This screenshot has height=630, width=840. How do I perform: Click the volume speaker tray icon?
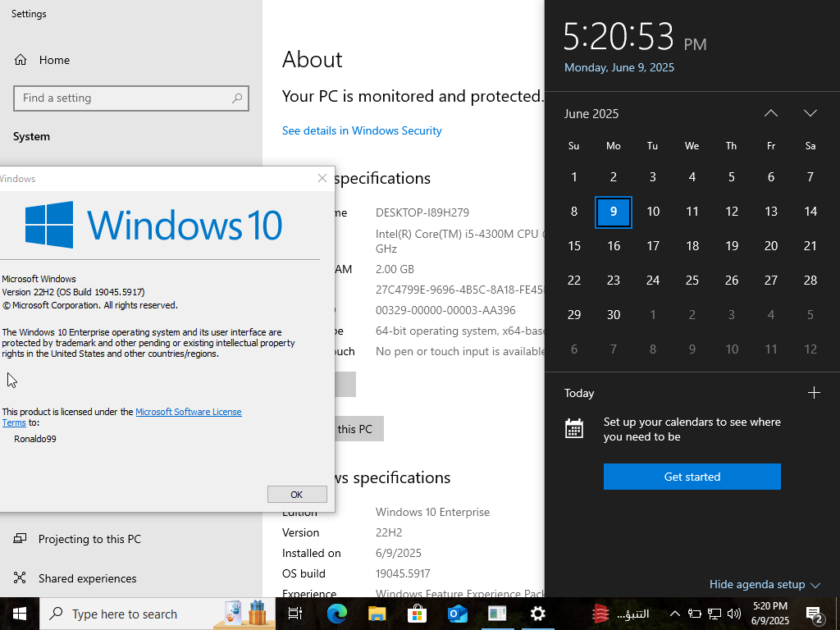click(x=734, y=614)
